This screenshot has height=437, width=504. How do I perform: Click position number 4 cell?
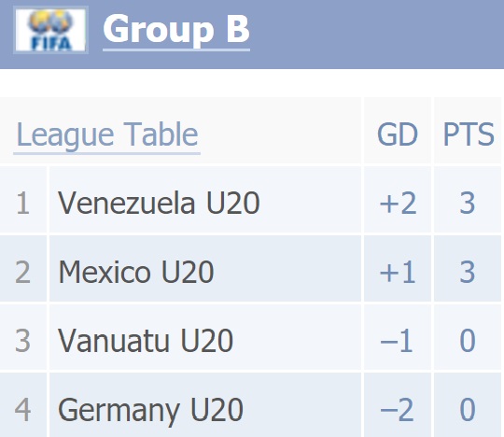pyautogui.click(x=22, y=405)
